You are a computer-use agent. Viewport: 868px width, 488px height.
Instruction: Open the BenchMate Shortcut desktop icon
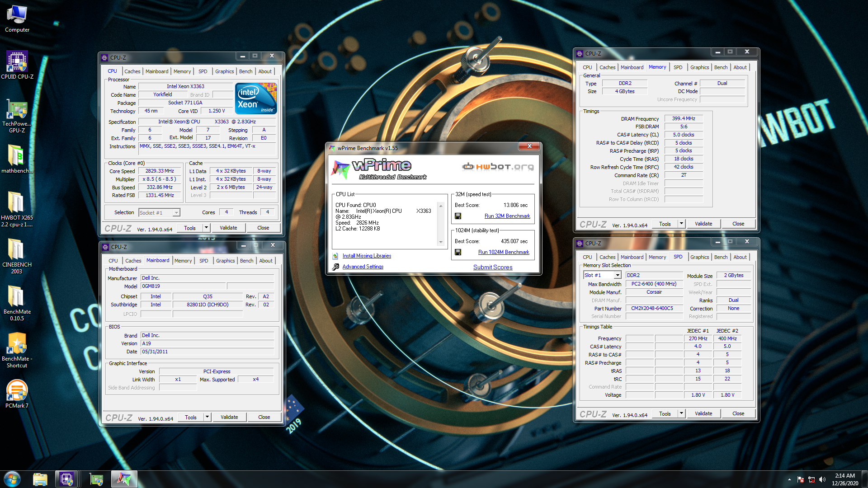click(17, 350)
